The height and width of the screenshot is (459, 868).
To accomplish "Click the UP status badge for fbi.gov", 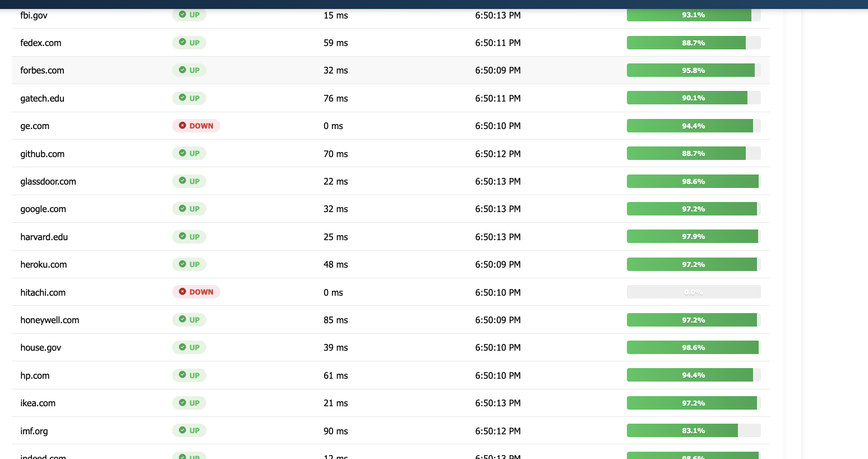I will [x=189, y=15].
